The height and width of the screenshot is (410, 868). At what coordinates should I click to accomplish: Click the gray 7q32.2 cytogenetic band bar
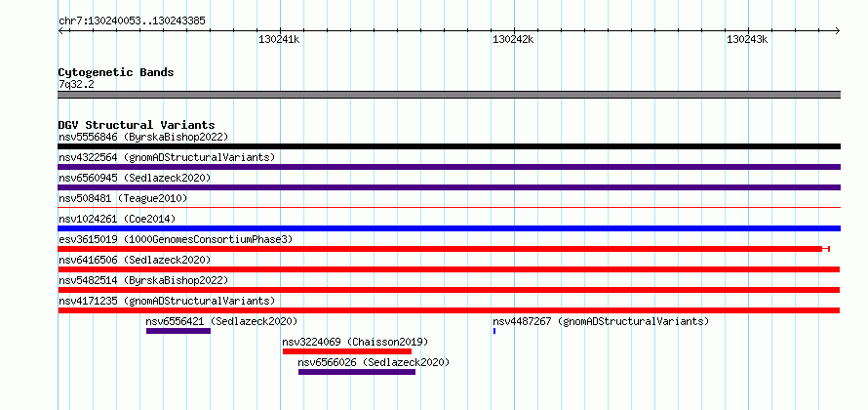[x=449, y=95]
